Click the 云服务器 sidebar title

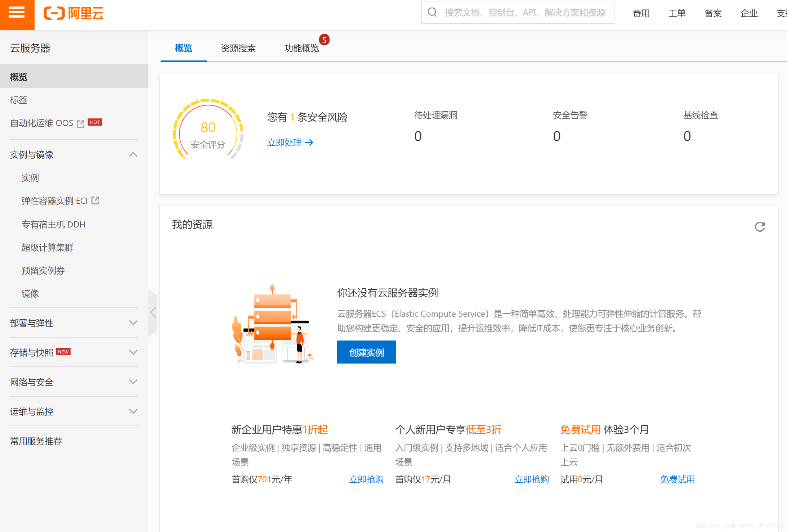click(30, 48)
